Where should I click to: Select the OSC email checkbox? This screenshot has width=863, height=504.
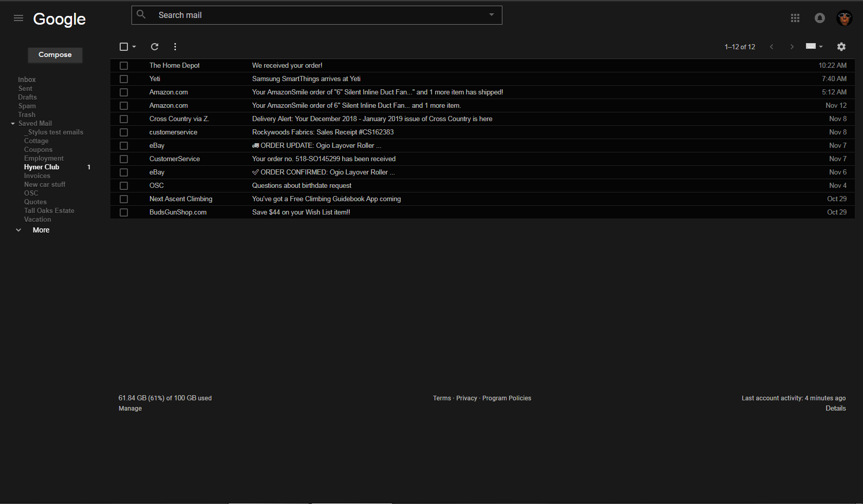[124, 186]
